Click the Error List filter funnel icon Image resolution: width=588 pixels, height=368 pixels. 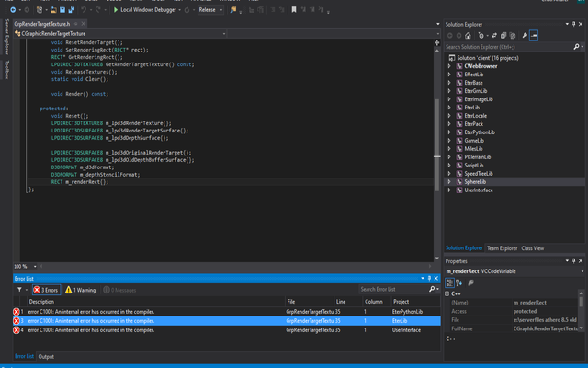19,290
